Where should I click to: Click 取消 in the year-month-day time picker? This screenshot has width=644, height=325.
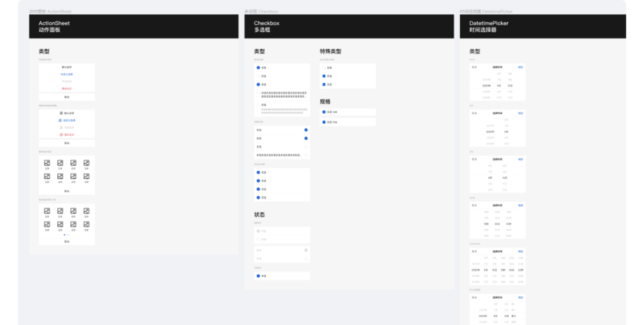click(475, 68)
